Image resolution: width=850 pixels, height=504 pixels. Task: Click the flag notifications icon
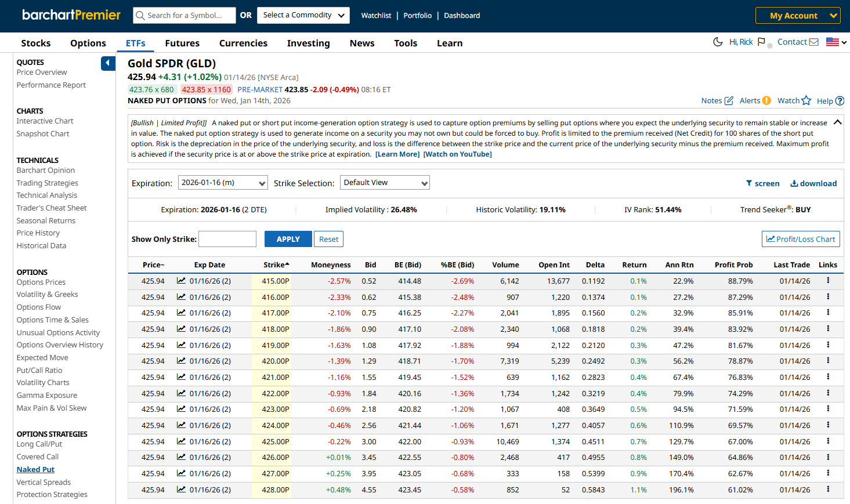(761, 42)
